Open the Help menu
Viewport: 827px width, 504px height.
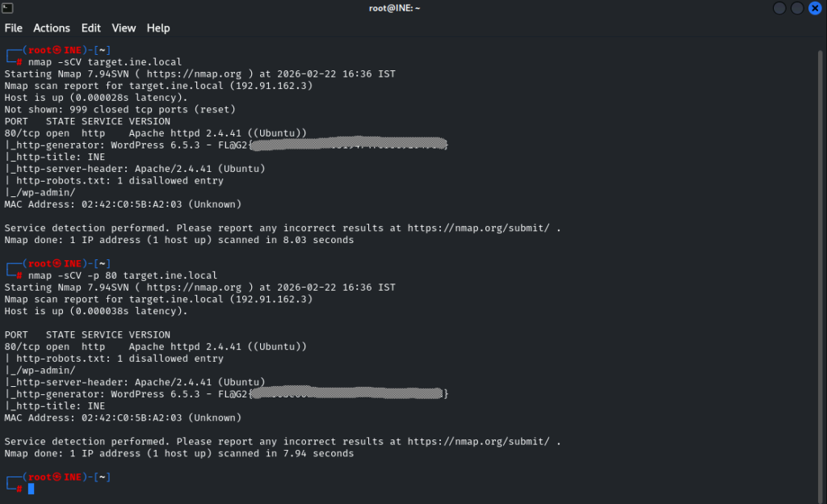(158, 28)
